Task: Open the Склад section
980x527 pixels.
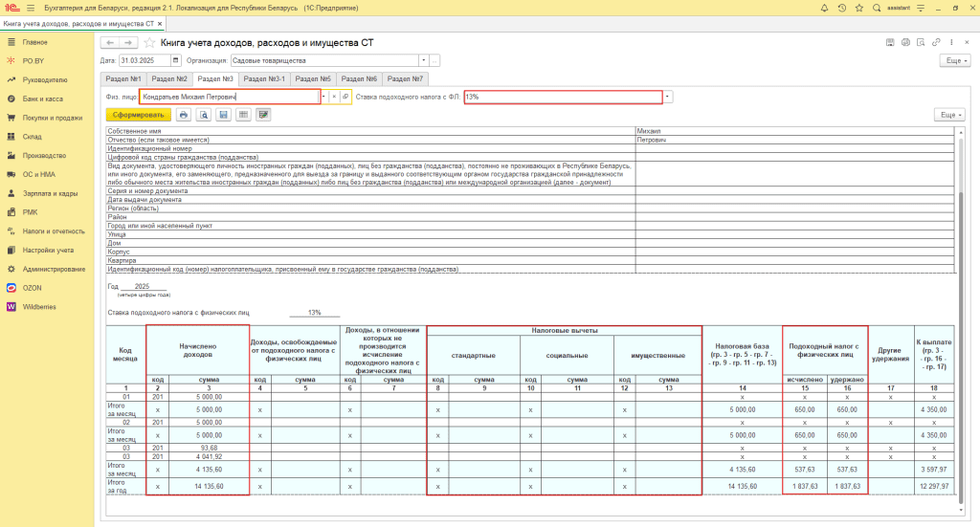Action: click(33, 137)
